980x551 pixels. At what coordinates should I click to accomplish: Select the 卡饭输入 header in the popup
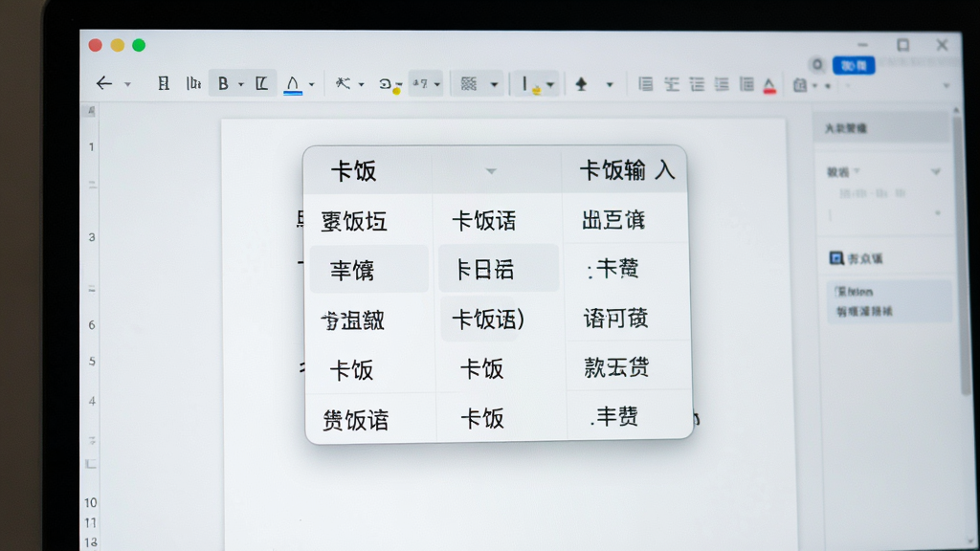point(627,170)
